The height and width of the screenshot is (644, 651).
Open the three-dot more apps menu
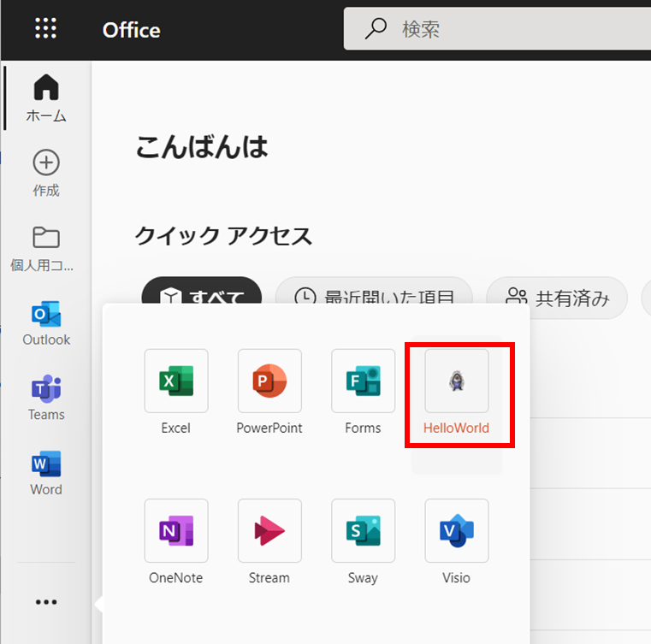pos(46,602)
